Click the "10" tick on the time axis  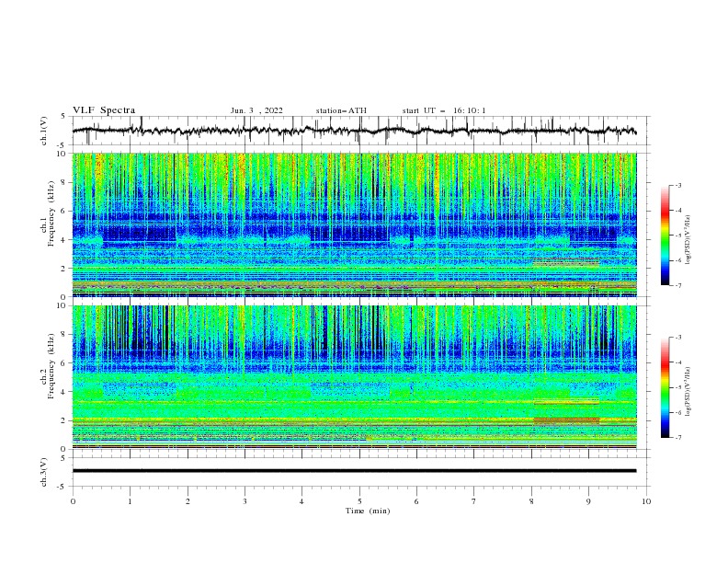pos(646,501)
